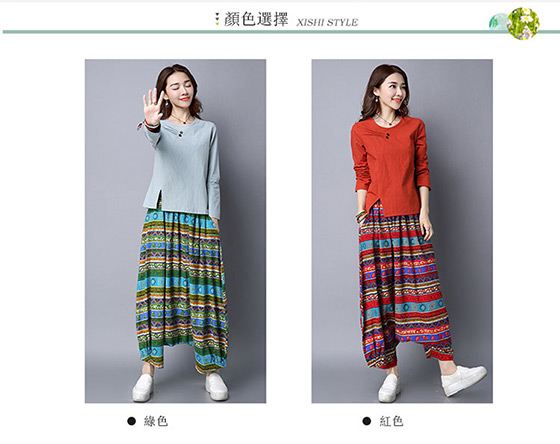This screenshot has height=444, width=560.
Task: Click the XISHI STYLE italic text
Action: 327,23
